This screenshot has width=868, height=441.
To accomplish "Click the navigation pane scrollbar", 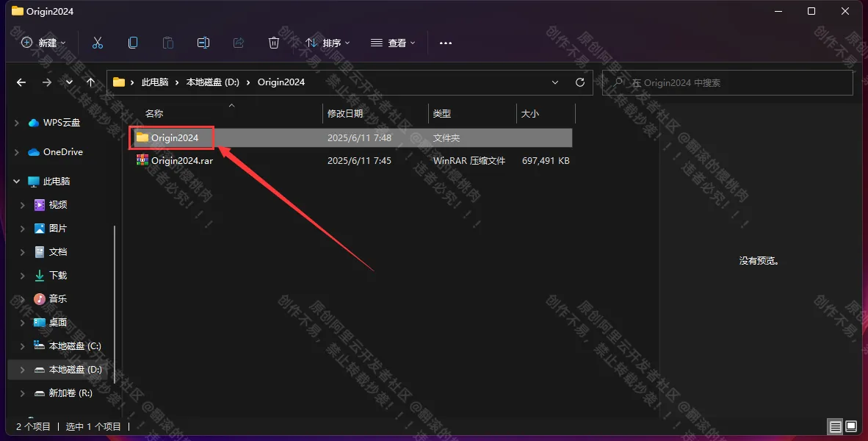I will (115, 305).
